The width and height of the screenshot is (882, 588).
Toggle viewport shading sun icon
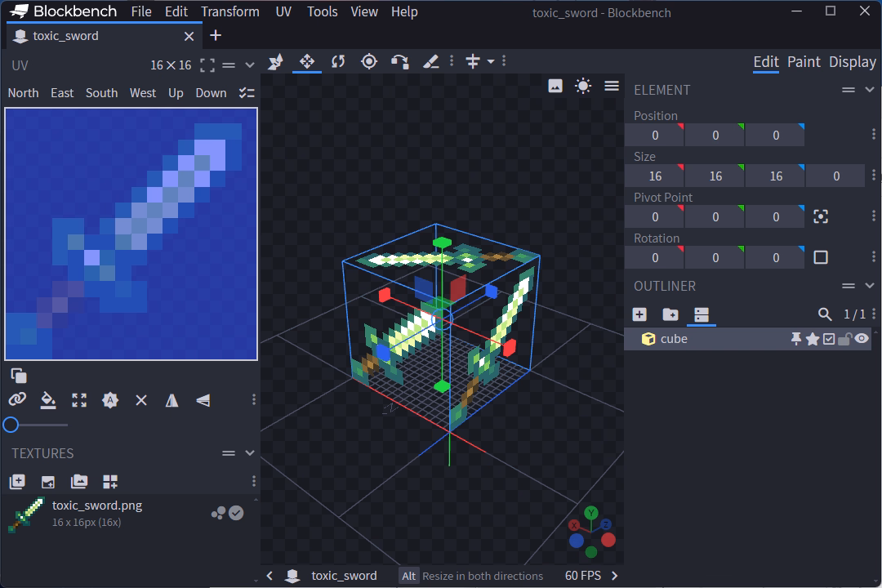click(583, 86)
